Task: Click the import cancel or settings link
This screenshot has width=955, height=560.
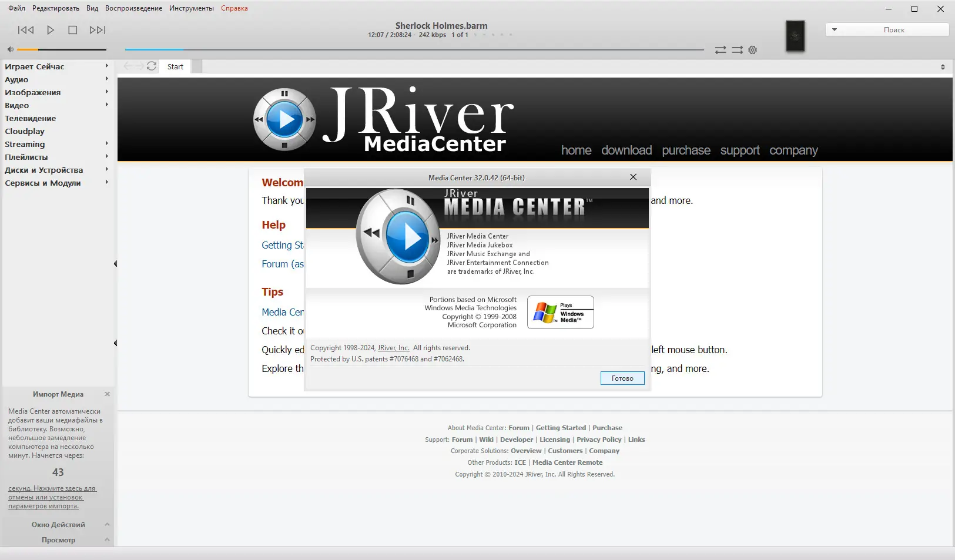Action: [x=52, y=497]
